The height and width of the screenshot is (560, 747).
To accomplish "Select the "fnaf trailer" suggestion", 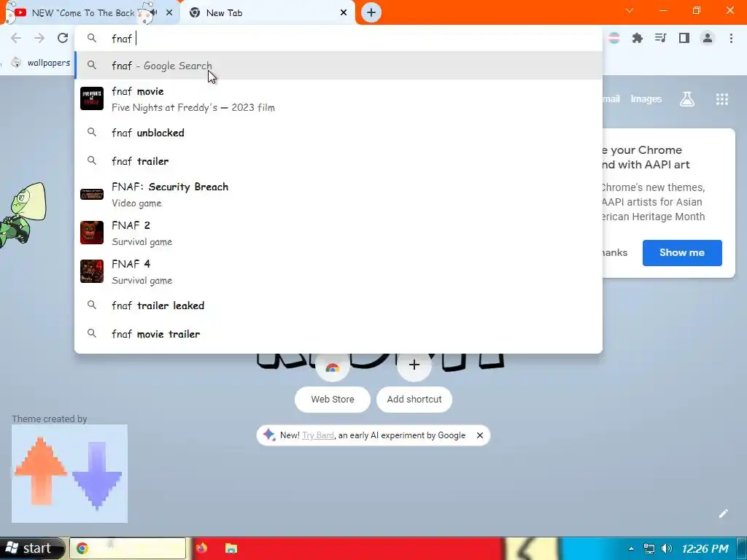I will click(338, 161).
